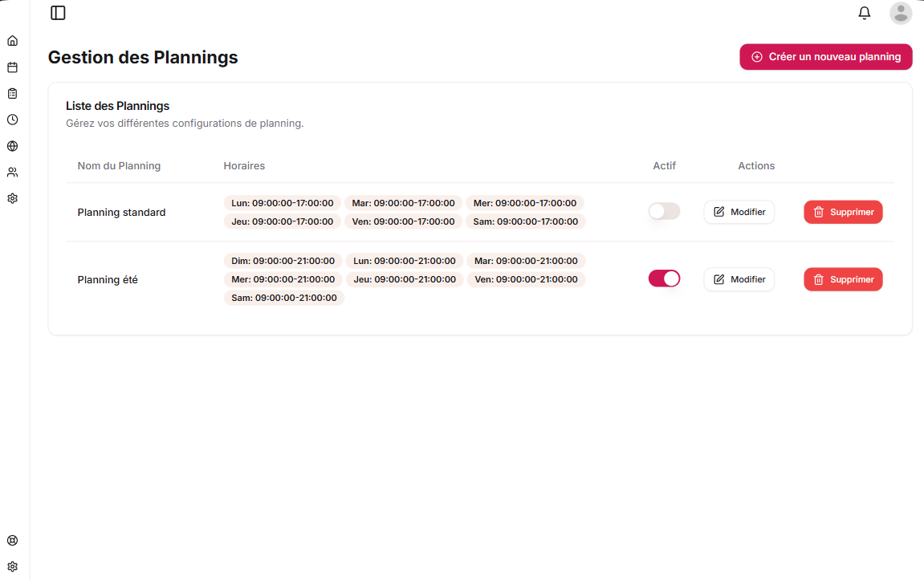Collapse the sidebar with the panel icon
This screenshot has height=581, width=924.
point(58,13)
